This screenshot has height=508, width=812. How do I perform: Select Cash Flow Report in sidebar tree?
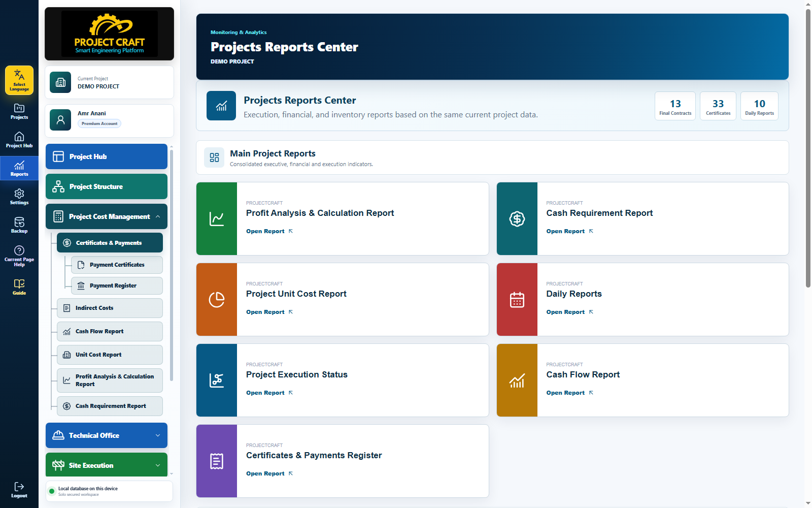(110, 332)
